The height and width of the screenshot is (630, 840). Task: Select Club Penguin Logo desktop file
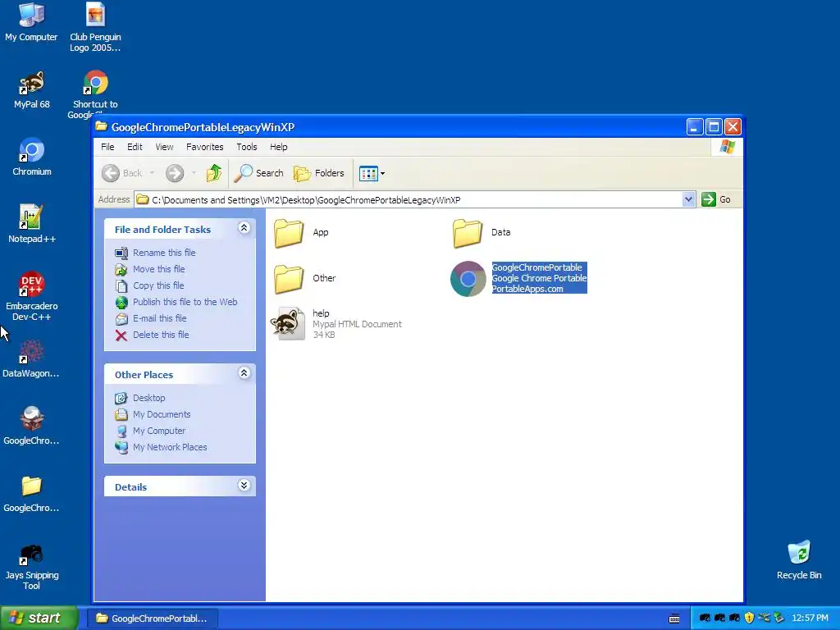(95, 16)
